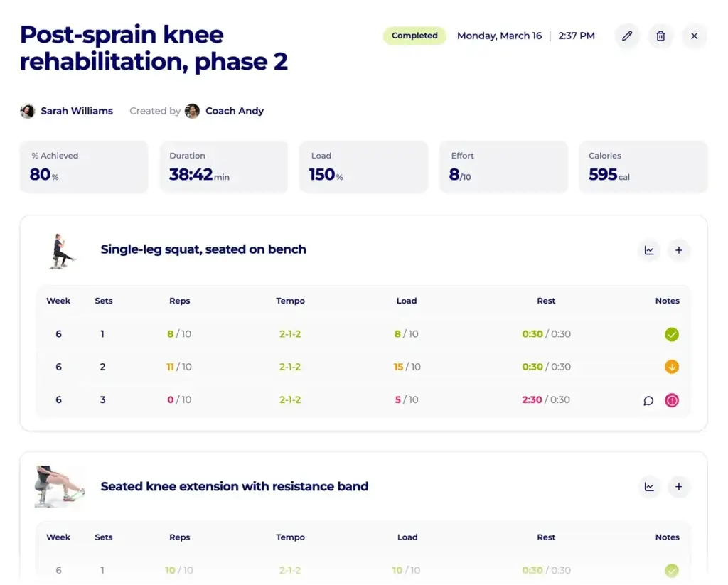Image resolution: width=728 pixels, height=585 pixels.
Task: Click Seated knee extension with resistance band title
Action: point(235,486)
